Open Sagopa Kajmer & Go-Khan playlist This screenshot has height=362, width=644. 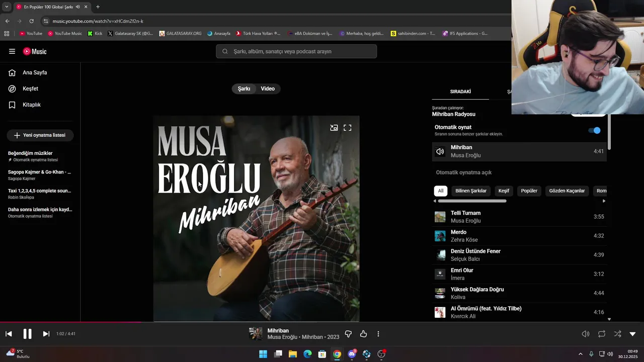[40, 175]
